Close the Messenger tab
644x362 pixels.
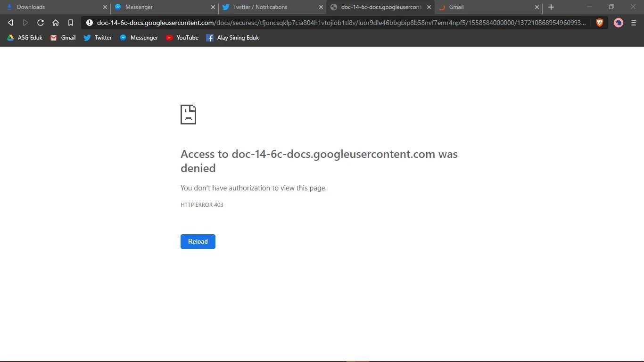tap(213, 7)
